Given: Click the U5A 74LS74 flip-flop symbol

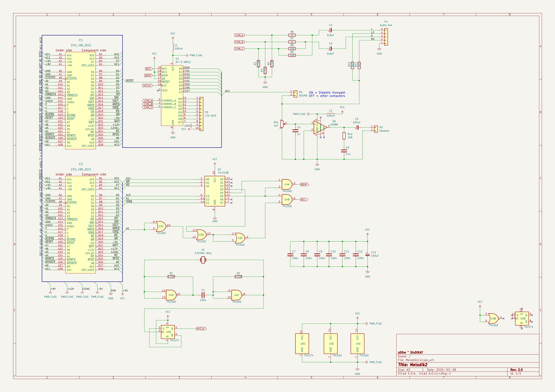Looking at the screenshot, I should coord(168,332).
